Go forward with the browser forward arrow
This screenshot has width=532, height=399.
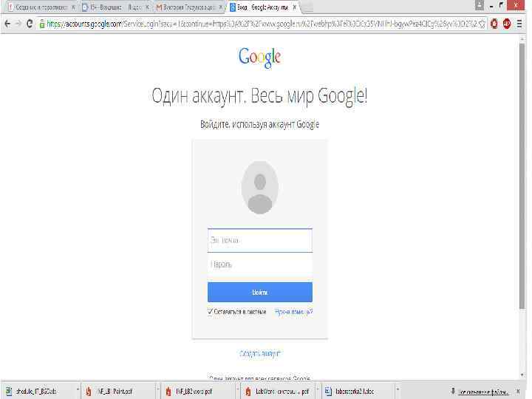[x=18, y=24]
